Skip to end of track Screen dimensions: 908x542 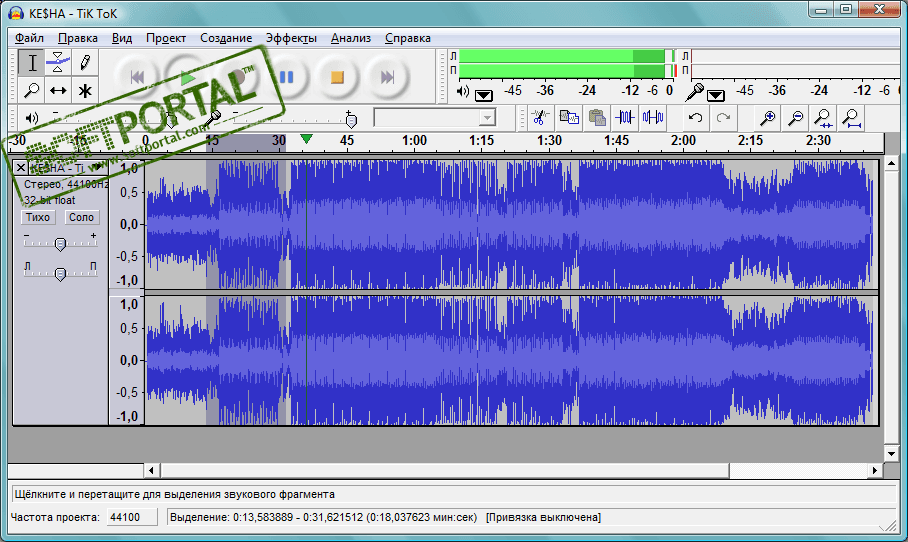click(387, 77)
